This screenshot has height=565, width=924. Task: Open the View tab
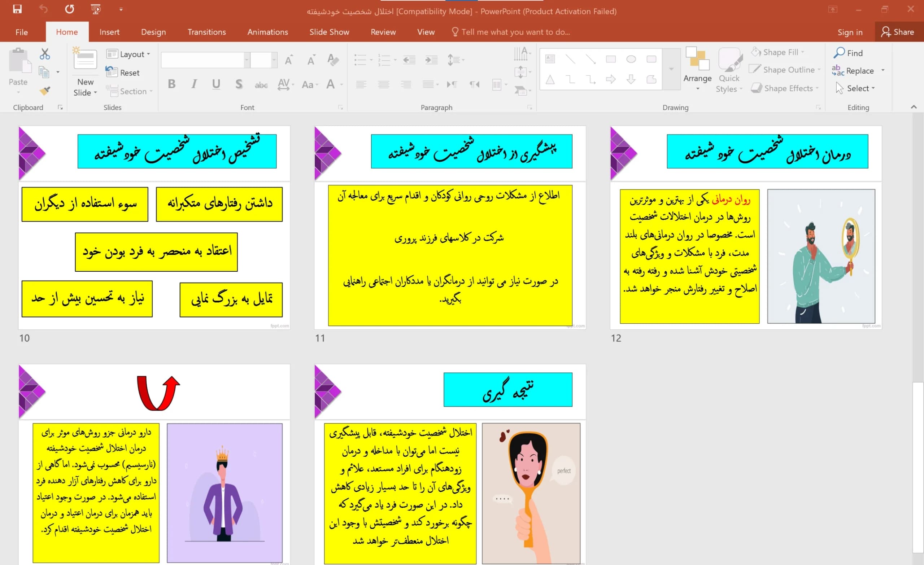pos(426,32)
